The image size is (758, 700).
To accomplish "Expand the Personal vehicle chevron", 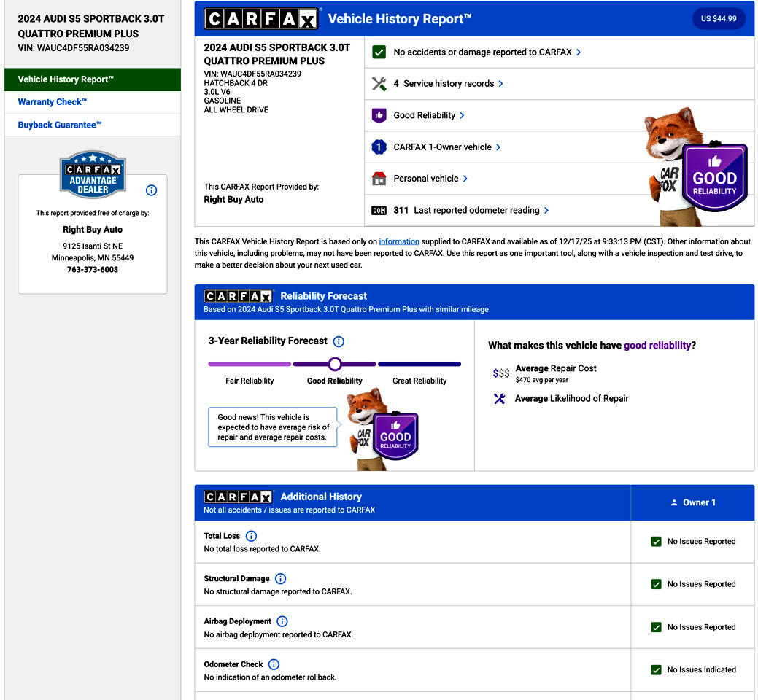I will tap(465, 179).
